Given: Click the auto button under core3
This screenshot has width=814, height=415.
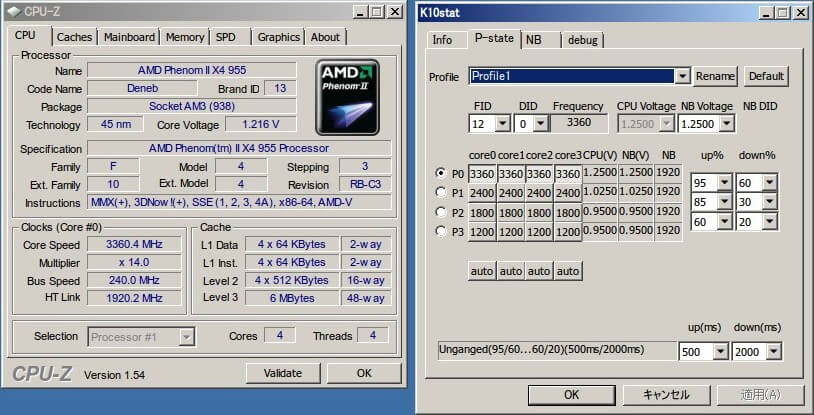Looking at the screenshot, I should (x=568, y=271).
